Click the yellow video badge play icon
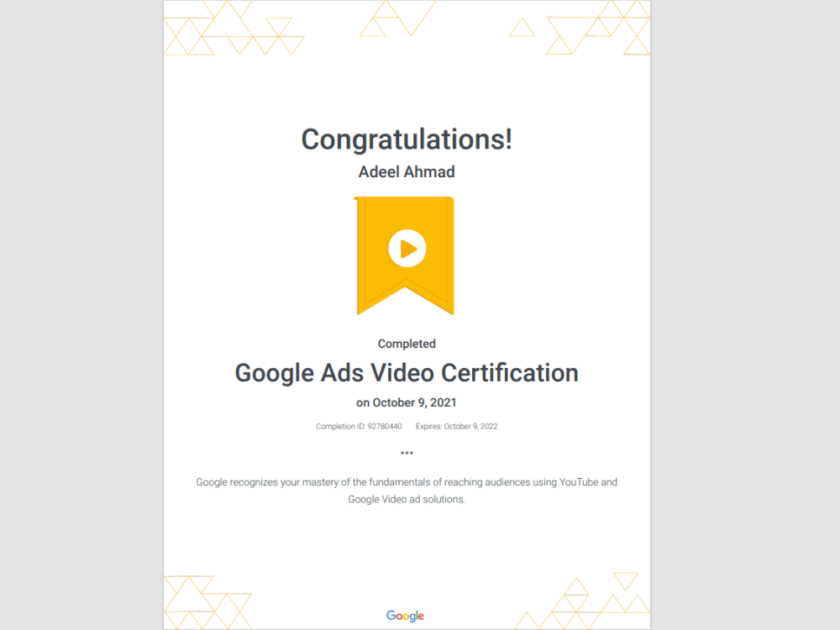The image size is (840, 630). (407, 248)
